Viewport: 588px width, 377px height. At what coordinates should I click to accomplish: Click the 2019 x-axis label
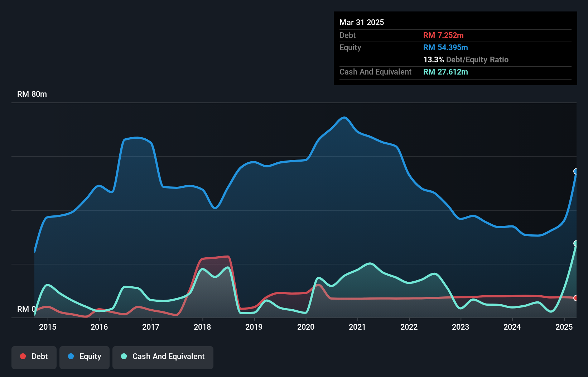coord(254,327)
